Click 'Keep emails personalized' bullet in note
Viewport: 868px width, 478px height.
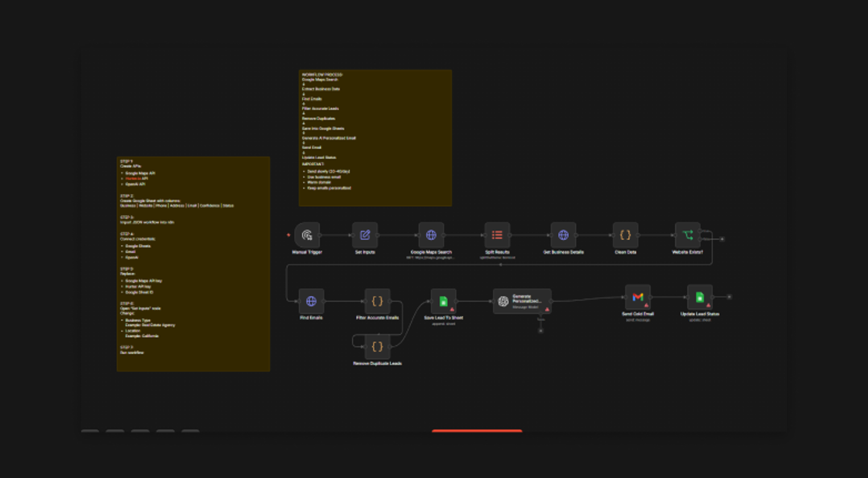point(329,188)
